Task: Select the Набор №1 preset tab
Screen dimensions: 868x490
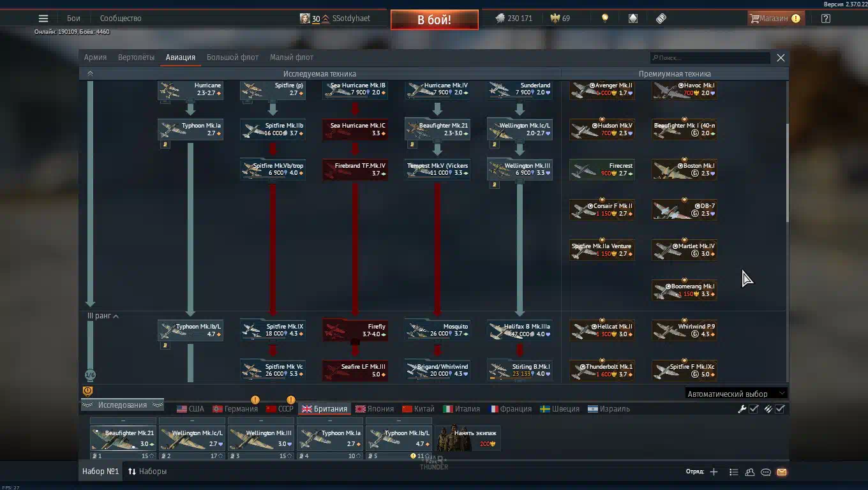Action: pos(101,472)
